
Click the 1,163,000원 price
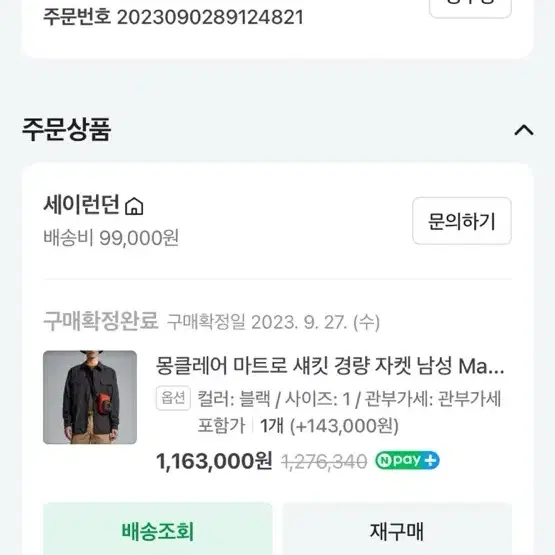click(x=214, y=461)
